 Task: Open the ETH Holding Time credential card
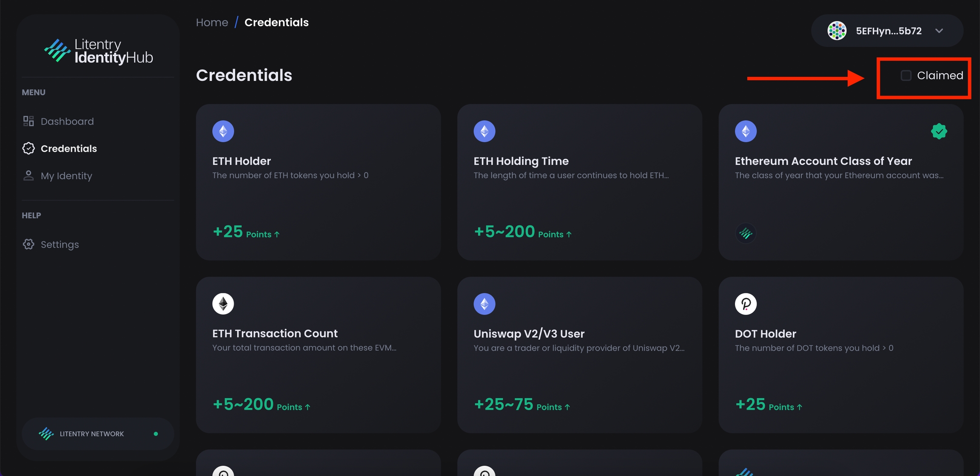click(x=579, y=182)
